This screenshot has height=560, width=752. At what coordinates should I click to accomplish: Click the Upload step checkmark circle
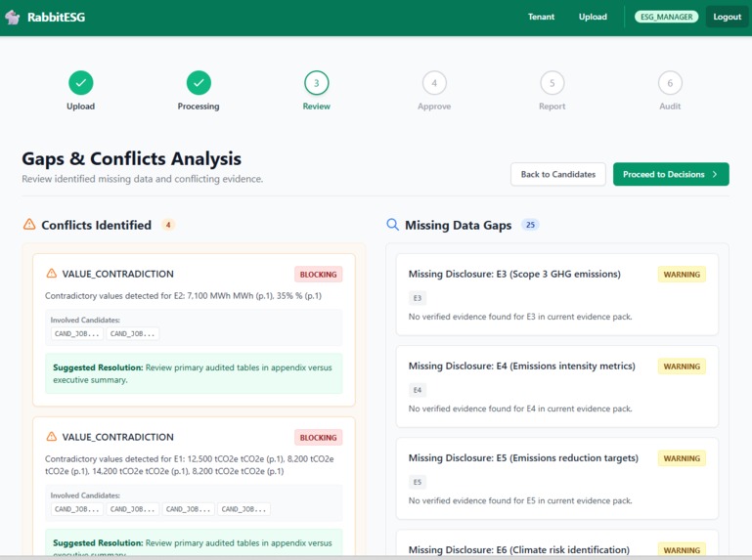(x=80, y=83)
